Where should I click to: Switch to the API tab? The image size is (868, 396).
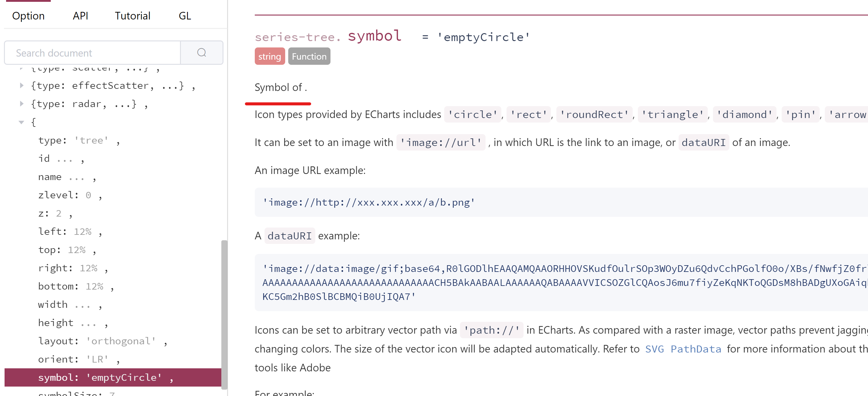(80, 16)
